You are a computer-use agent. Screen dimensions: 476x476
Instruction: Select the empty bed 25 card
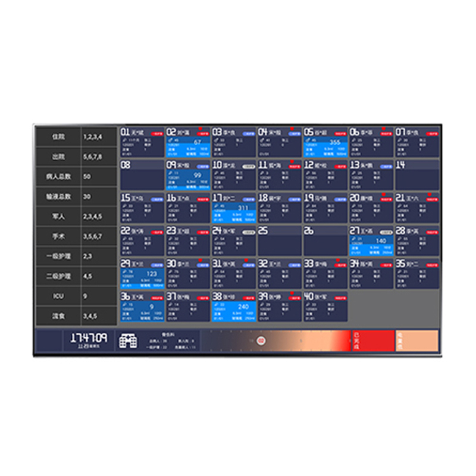(280, 241)
